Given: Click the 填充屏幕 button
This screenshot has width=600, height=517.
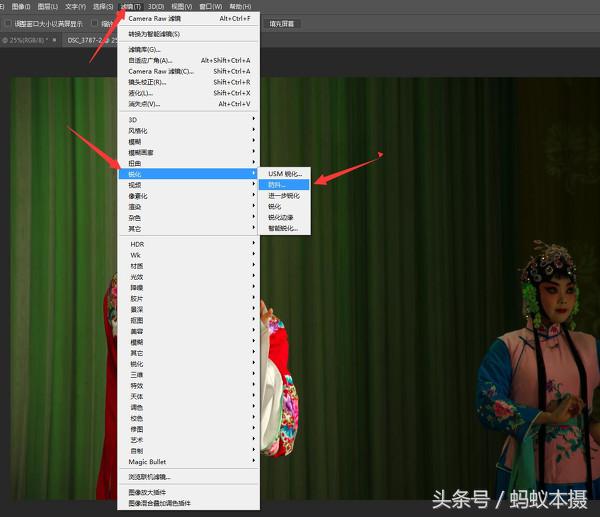Looking at the screenshot, I should [282, 24].
